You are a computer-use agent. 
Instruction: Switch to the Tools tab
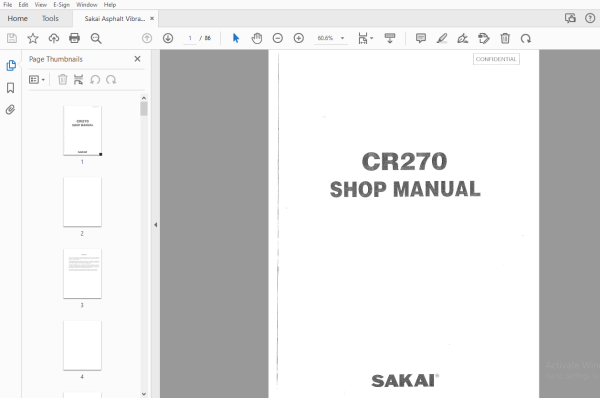click(x=50, y=18)
